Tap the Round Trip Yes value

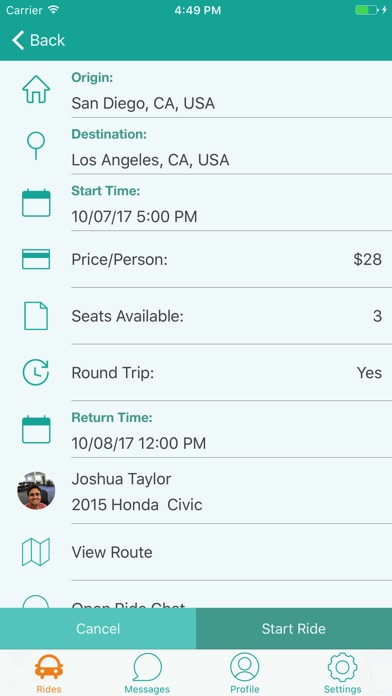tap(369, 372)
